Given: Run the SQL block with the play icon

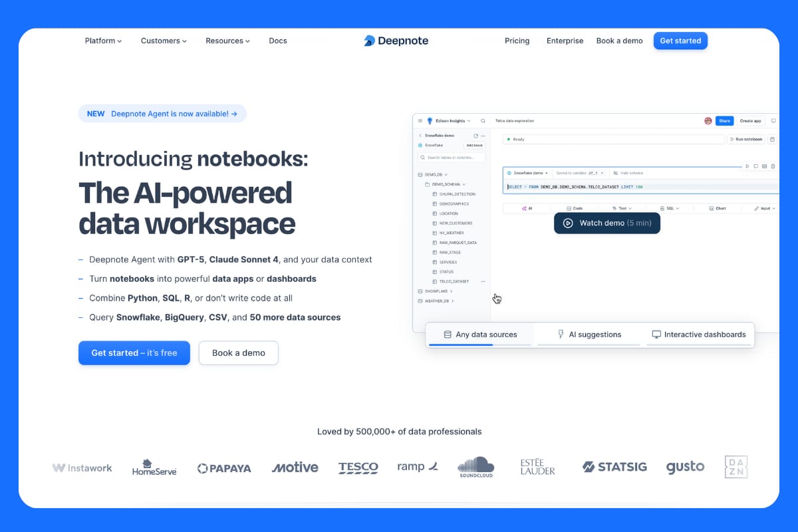Looking at the screenshot, I should (747, 166).
